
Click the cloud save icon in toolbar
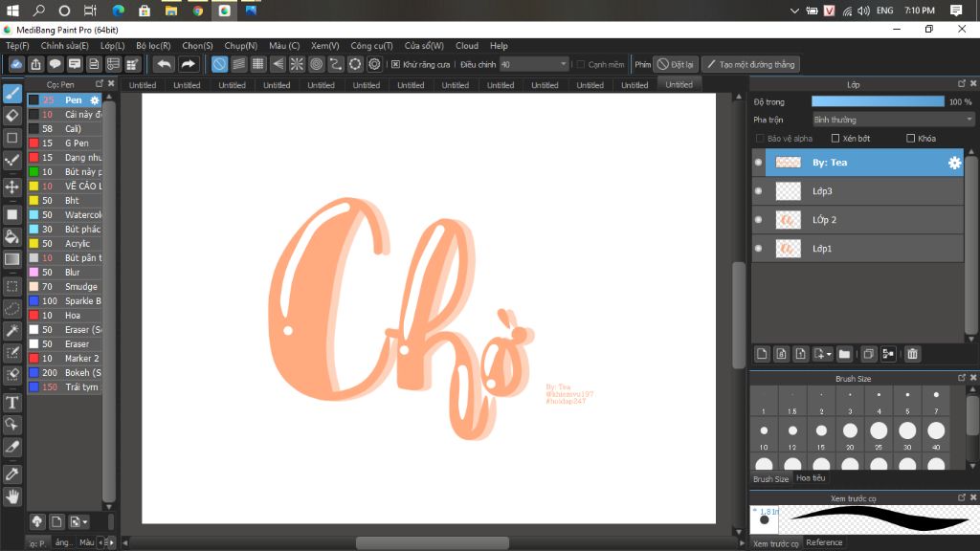tap(16, 64)
